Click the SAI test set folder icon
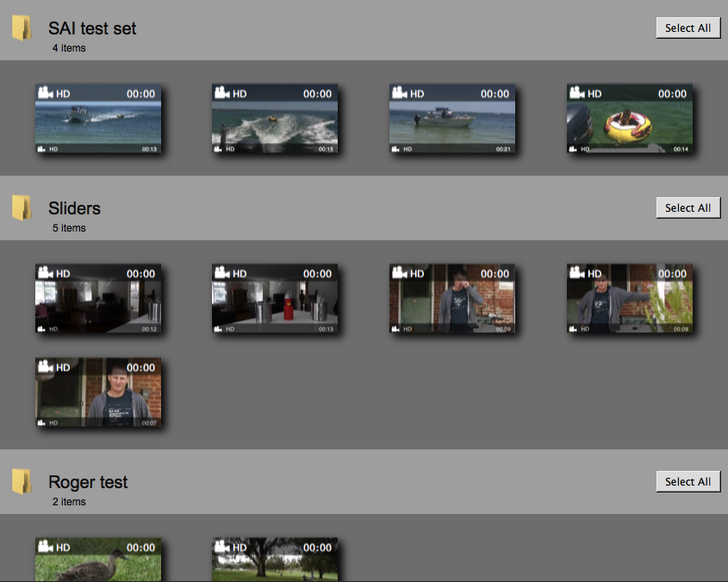The width and height of the screenshot is (728, 582). pos(22,28)
